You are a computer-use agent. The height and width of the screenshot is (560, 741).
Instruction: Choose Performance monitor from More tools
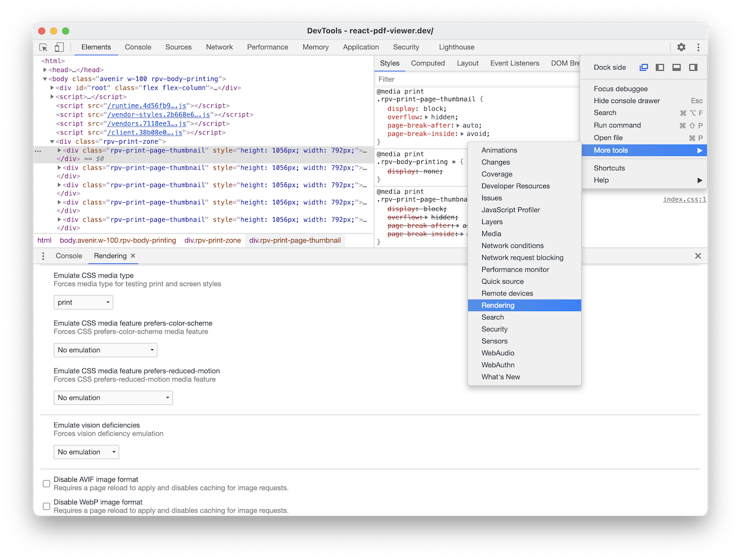point(524,269)
